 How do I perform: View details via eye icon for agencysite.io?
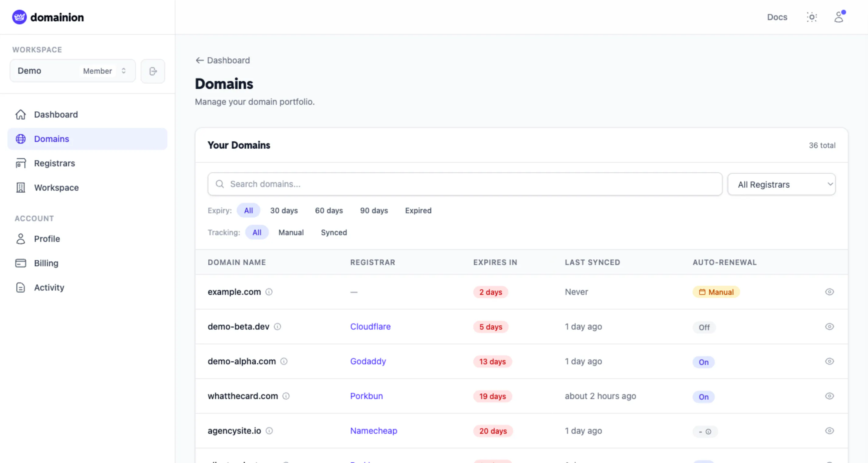pos(830,431)
